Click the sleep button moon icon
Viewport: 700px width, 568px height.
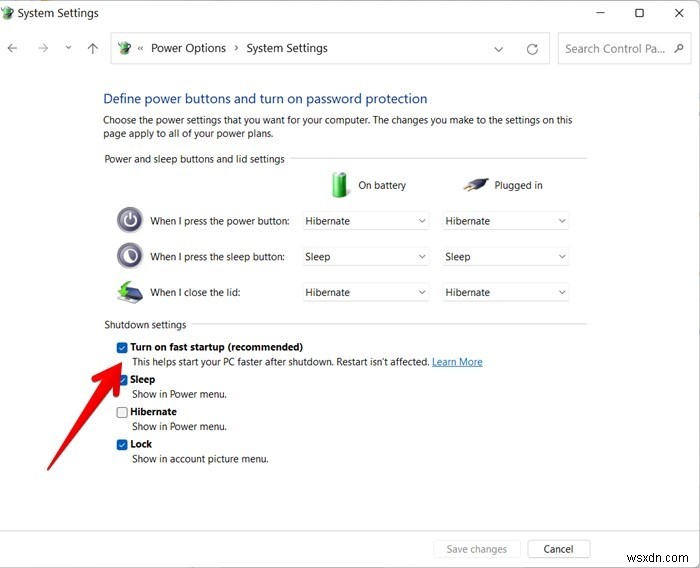click(x=130, y=256)
